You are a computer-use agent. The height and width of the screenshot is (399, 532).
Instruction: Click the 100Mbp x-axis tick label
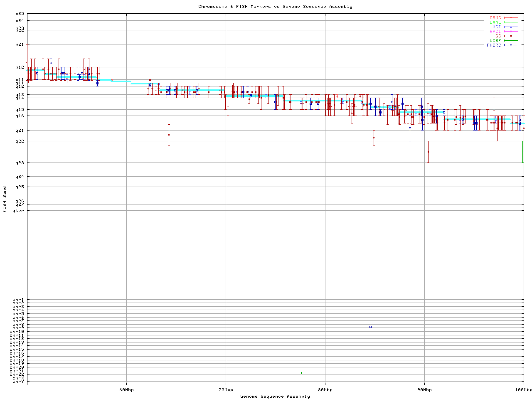coord(523,390)
